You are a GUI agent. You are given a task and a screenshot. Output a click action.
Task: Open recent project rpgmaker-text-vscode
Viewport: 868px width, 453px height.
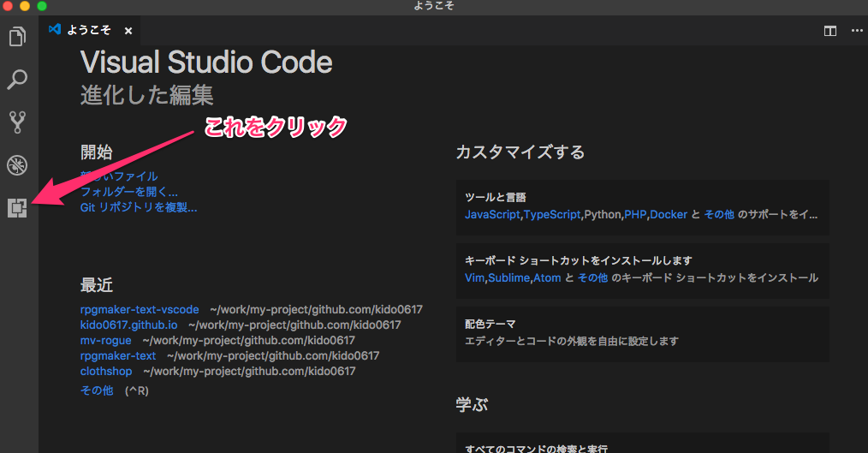point(140,310)
